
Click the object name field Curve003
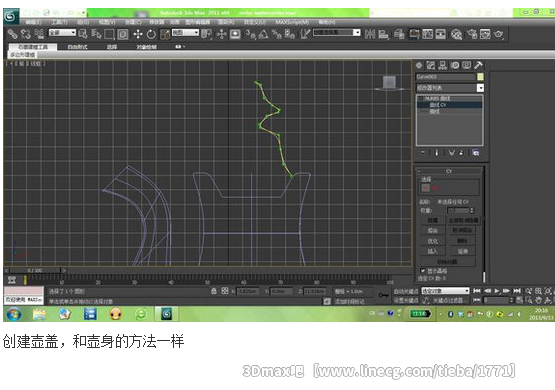446,77
